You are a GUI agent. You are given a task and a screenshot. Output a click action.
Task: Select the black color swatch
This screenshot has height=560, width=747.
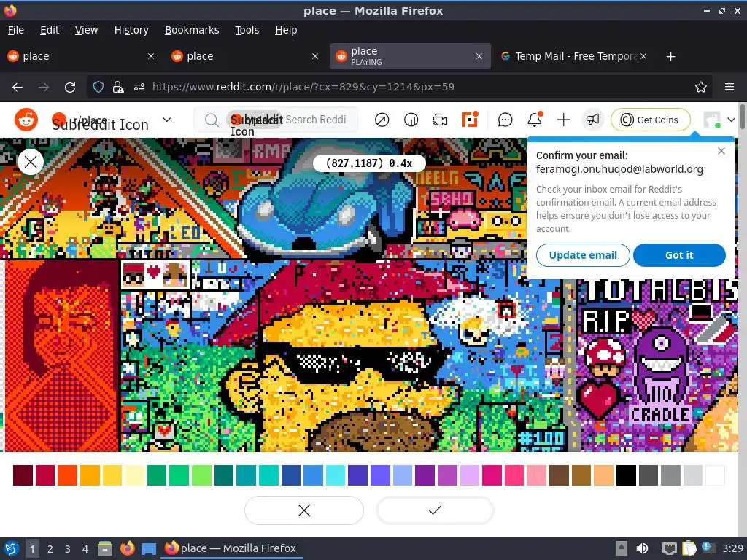626,475
